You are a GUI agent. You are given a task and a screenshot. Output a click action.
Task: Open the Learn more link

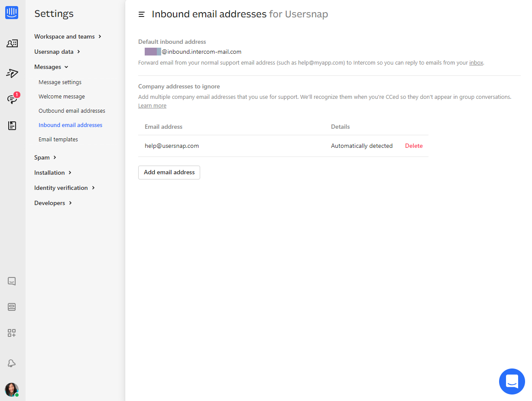pos(152,106)
